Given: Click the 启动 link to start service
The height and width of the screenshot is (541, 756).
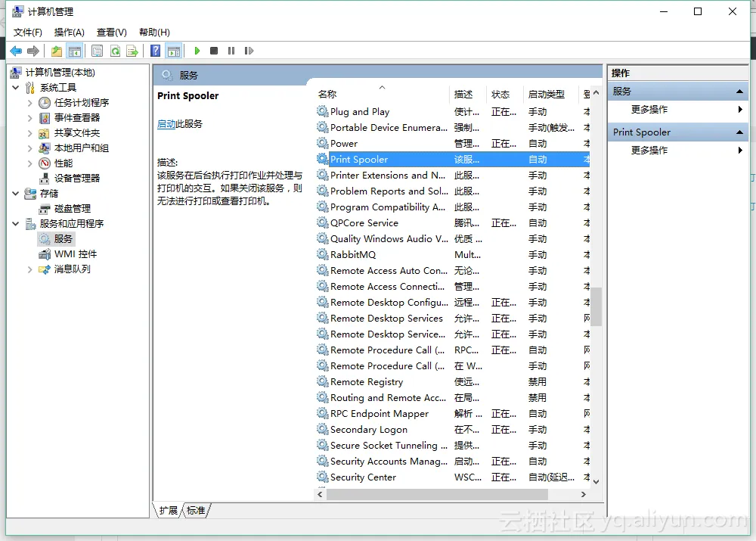Looking at the screenshot, I should pyautogui.click(x=166, y=124).
